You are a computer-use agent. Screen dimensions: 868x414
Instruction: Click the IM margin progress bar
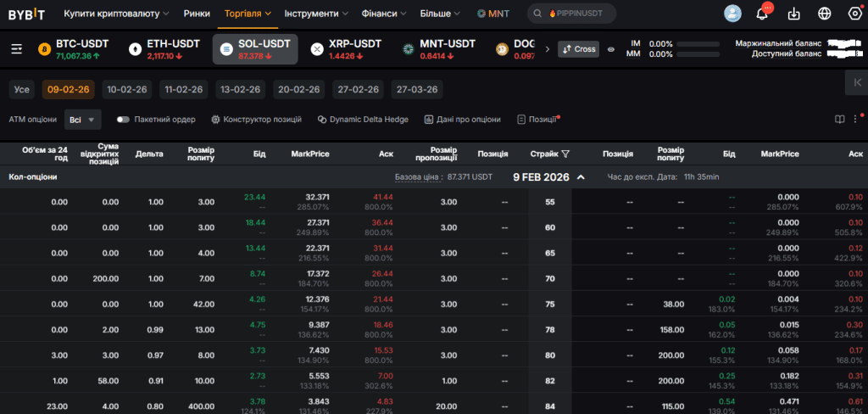pos(698,44)
